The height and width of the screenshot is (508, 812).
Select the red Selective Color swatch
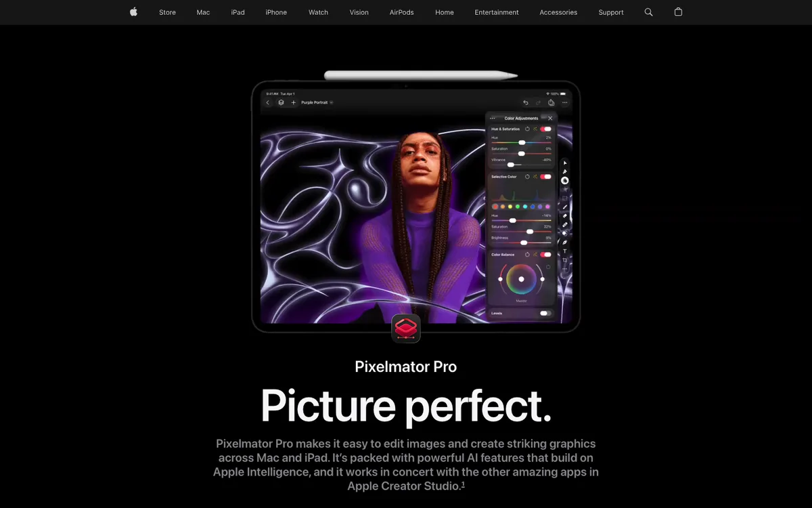pyautogui.click(x=495, y=207)
